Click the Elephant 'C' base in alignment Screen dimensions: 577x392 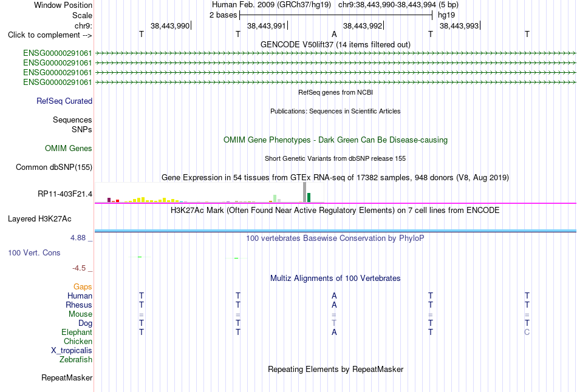527,332
